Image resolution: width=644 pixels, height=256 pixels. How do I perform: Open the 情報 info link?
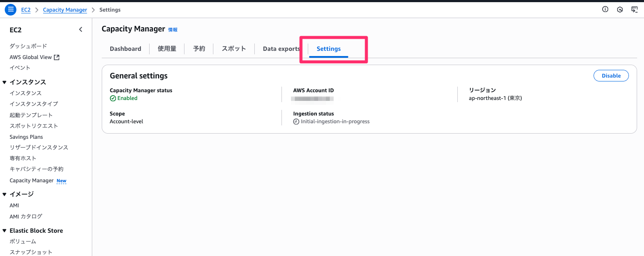(x=172, y=30)
